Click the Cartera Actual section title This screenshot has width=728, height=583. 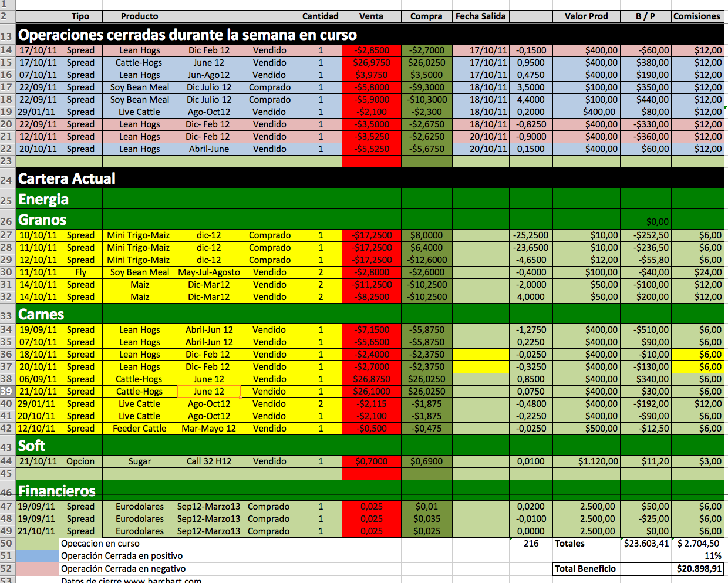(67, 178)
